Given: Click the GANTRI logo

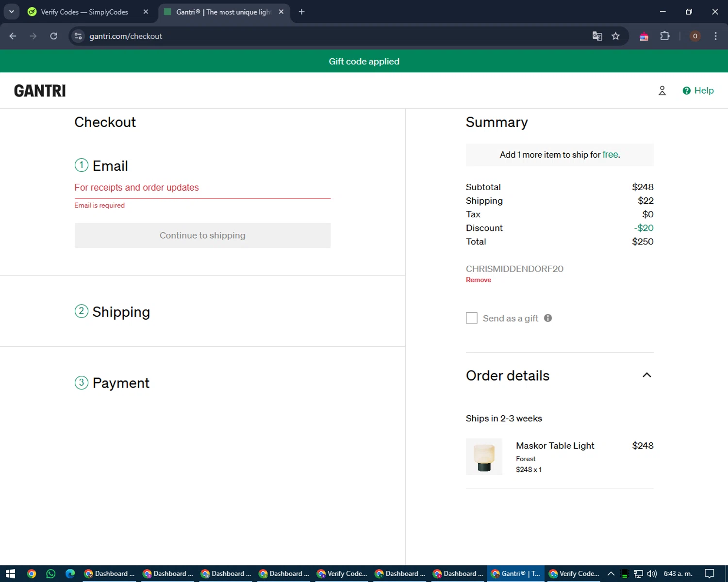Looking at the screenshot, I should pos(40,91).
